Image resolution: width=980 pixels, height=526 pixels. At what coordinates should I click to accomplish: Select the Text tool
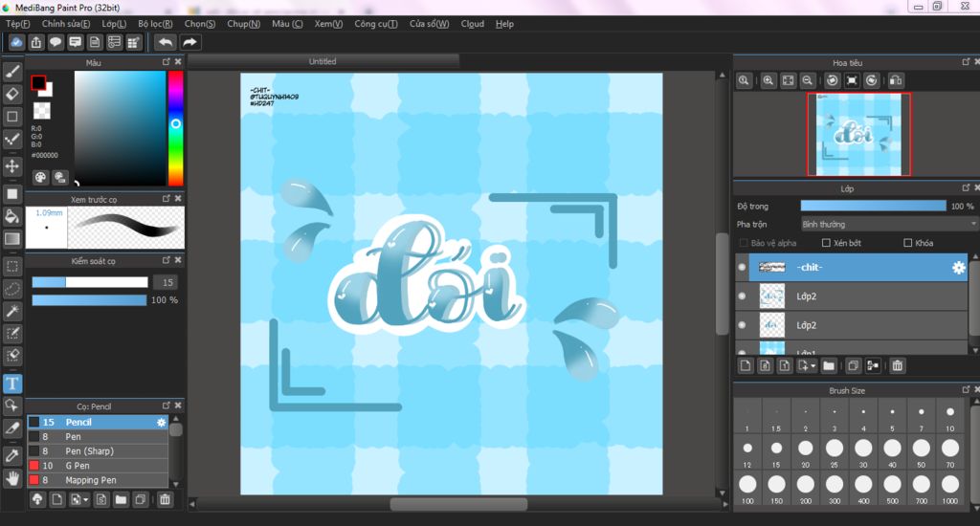[12, 383]
